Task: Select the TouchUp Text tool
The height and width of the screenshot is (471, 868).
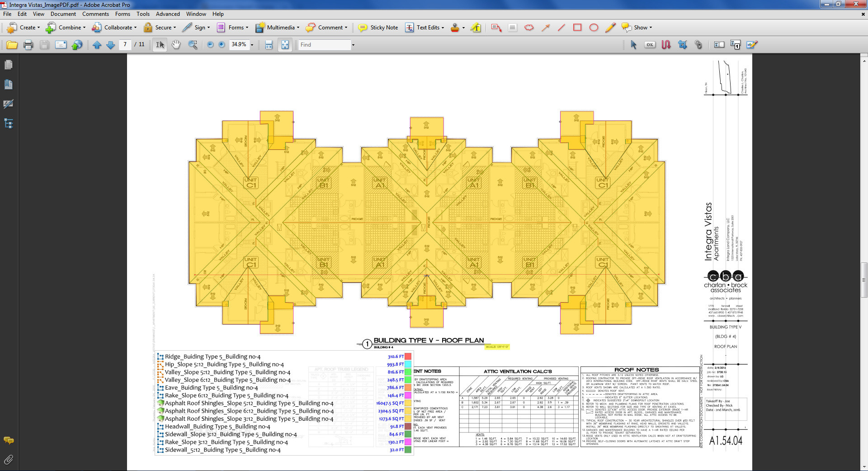Action: pyautogui.click(x=719, y=45)
